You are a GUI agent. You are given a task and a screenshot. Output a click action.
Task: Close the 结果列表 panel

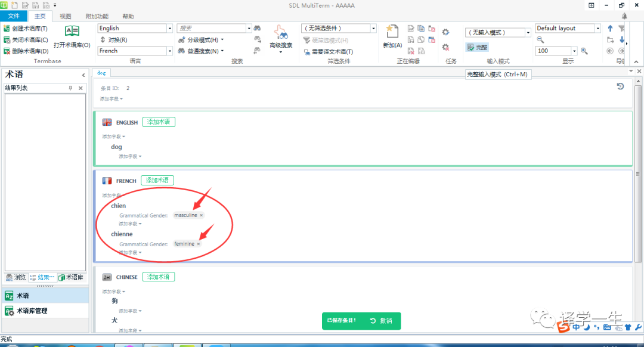[80, 88]
